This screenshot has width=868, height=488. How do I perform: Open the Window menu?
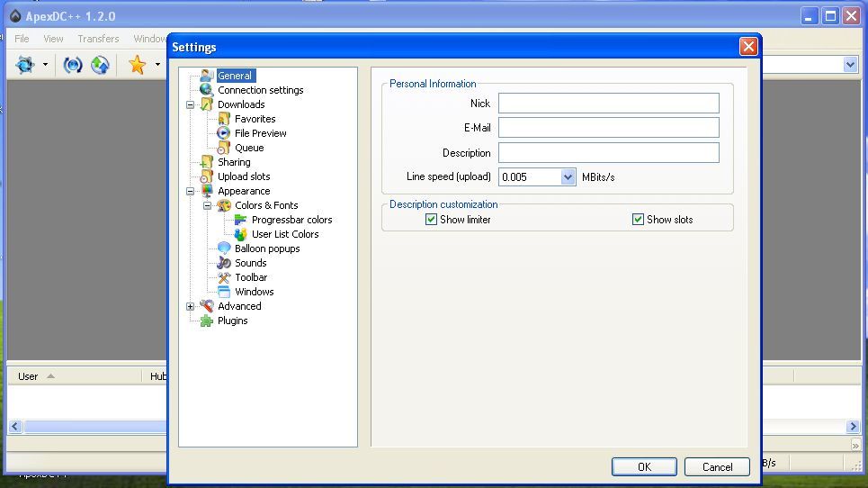[149, 39]
